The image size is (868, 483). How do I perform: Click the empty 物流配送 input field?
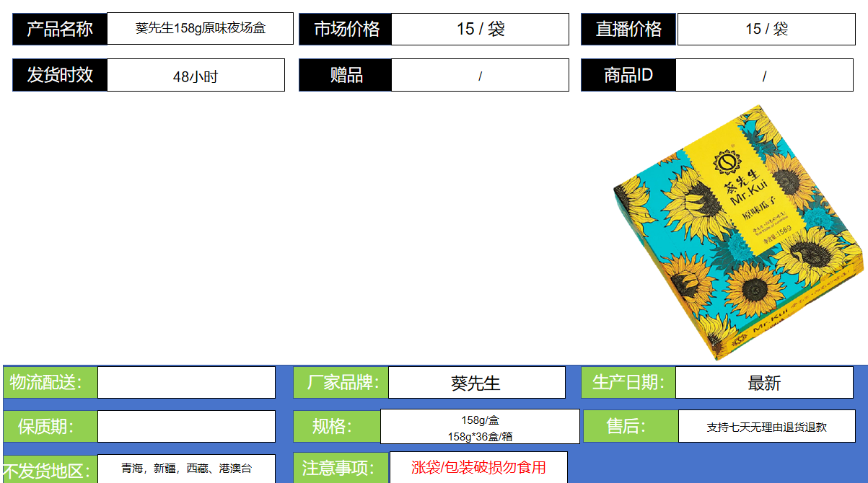pyautogui.click(x=186, y=383)
